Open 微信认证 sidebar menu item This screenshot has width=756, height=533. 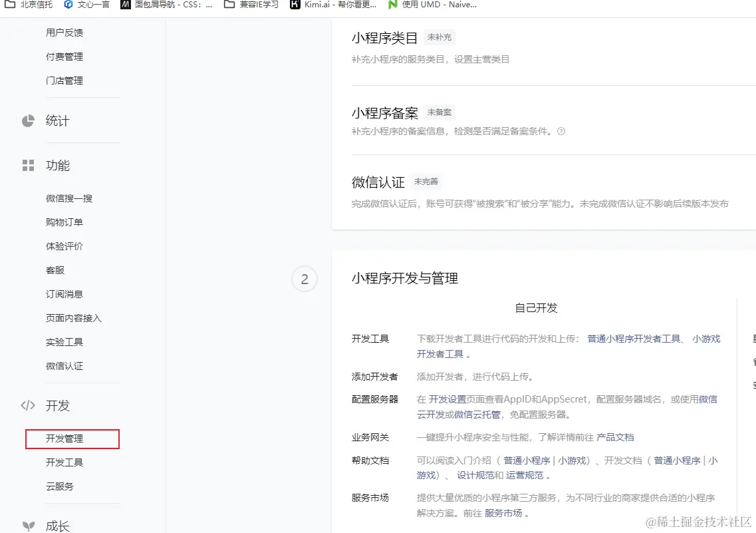[64, 366]
